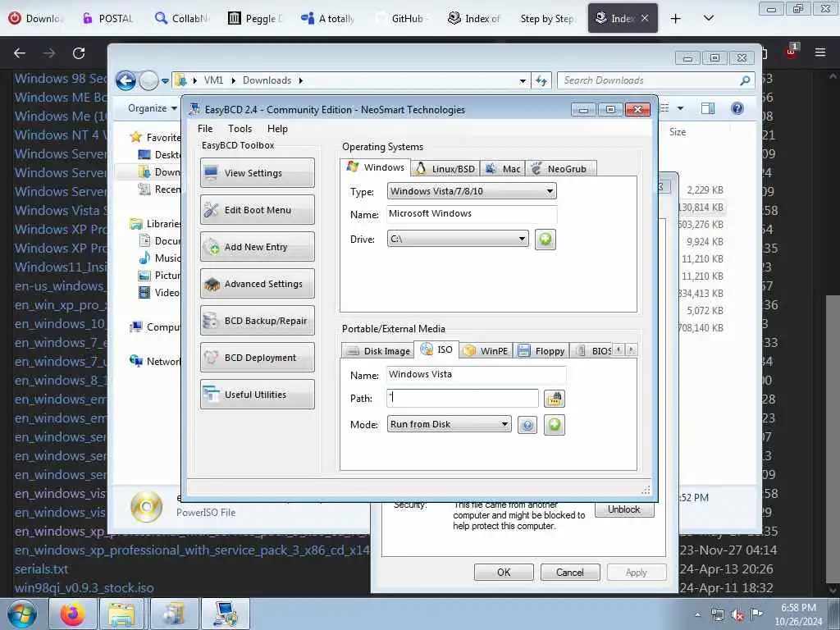Screen dimensions: 840x630
Task: Switch to NeoGrub tab
Action: tap(560, 169)
